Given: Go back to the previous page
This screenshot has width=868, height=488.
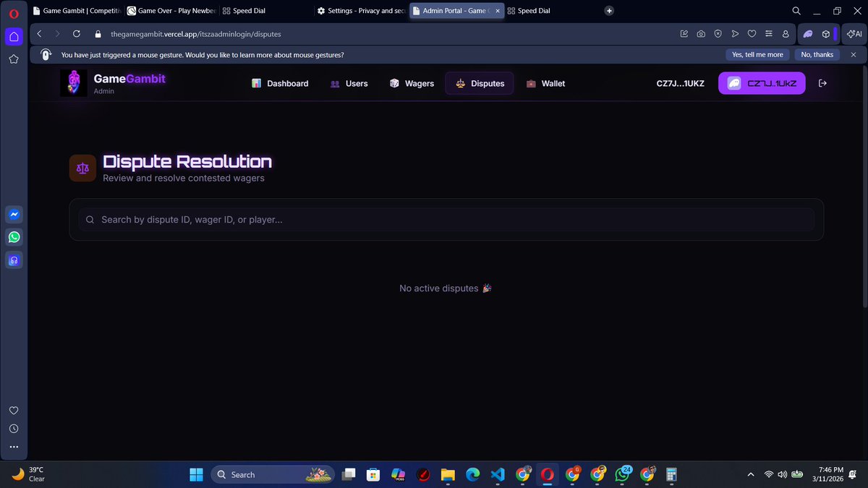Looking at the screenshot, I should click(39, 34).
